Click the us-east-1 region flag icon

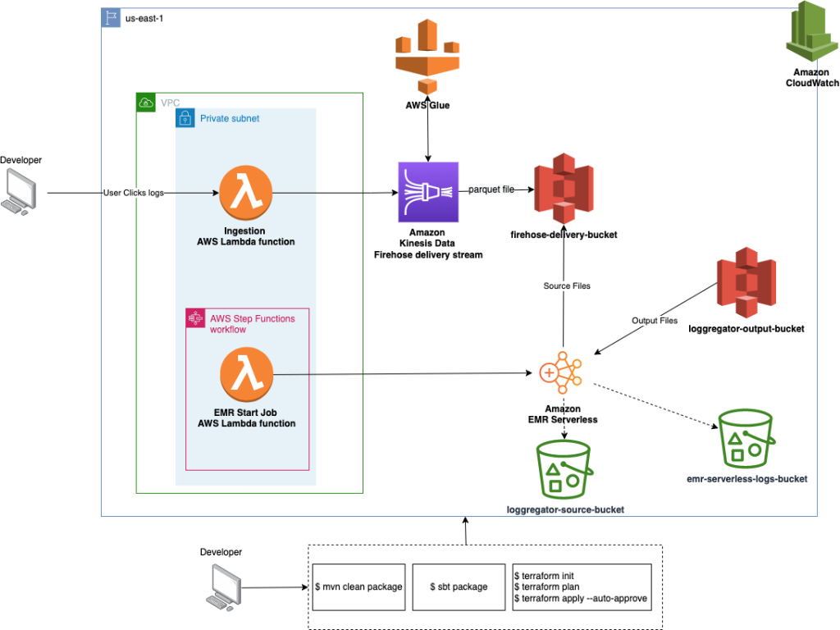point(111,17)
